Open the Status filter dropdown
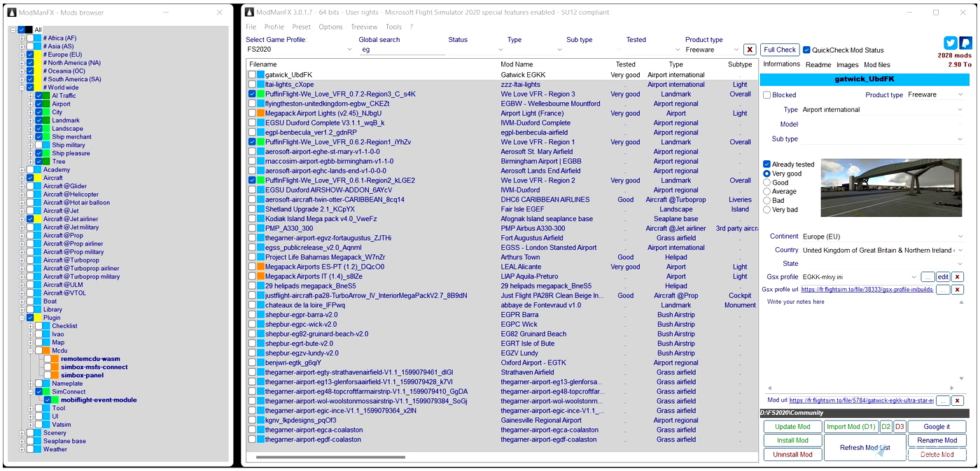Screen dimensions: 980x471 click(x=476, y=50)
